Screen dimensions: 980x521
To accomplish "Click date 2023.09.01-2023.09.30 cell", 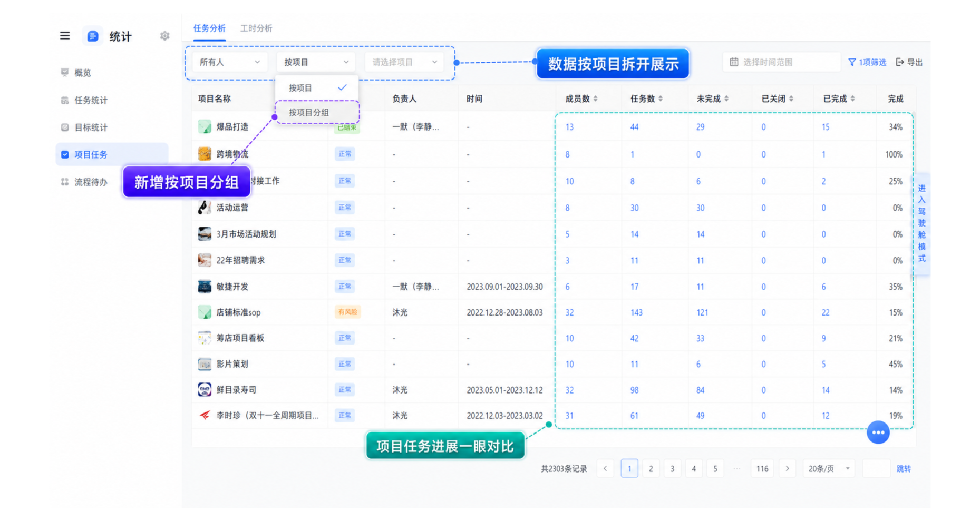I will click(x=504, y=287).
